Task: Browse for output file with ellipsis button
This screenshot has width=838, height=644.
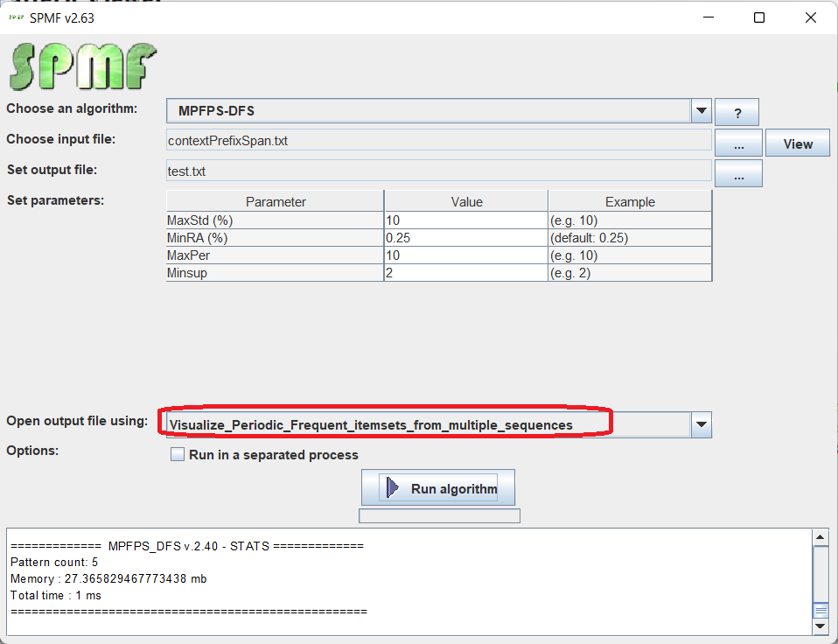Action: click(738, 173)
